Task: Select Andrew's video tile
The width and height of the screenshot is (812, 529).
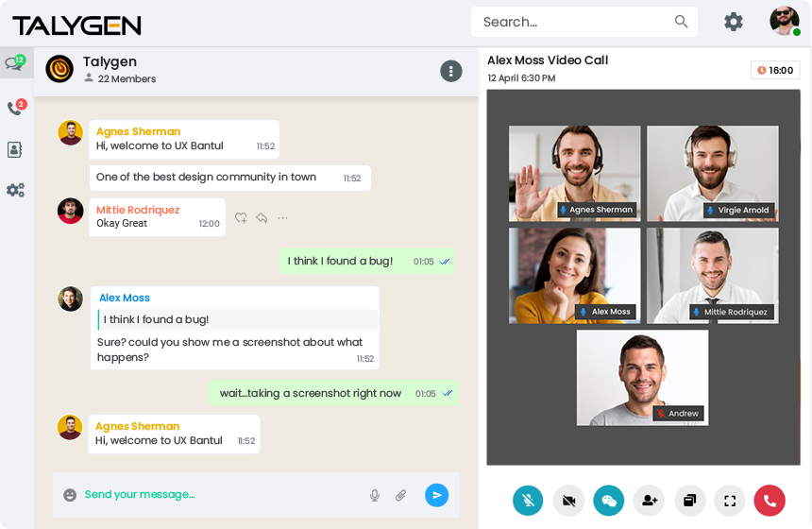Action: point(642,378)
